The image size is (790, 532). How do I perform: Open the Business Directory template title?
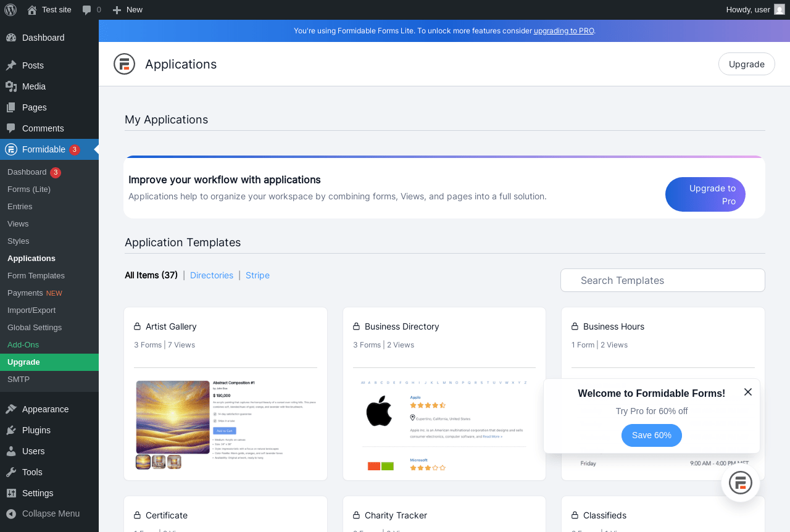(x=402, y=326)
